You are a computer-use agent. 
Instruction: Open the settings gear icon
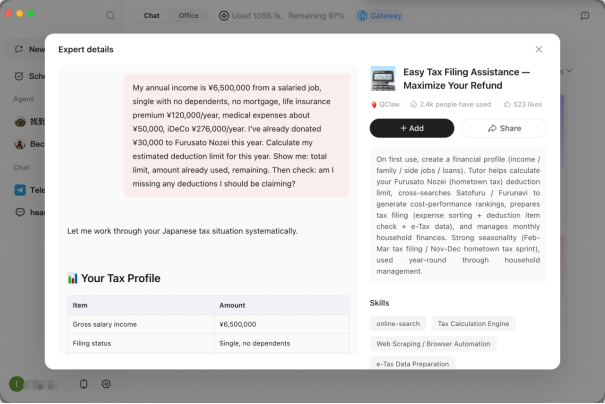coord(106,384)
